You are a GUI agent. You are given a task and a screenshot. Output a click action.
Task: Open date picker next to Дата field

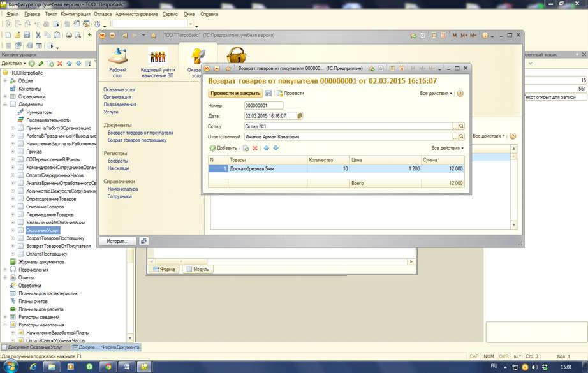(300, 116)
